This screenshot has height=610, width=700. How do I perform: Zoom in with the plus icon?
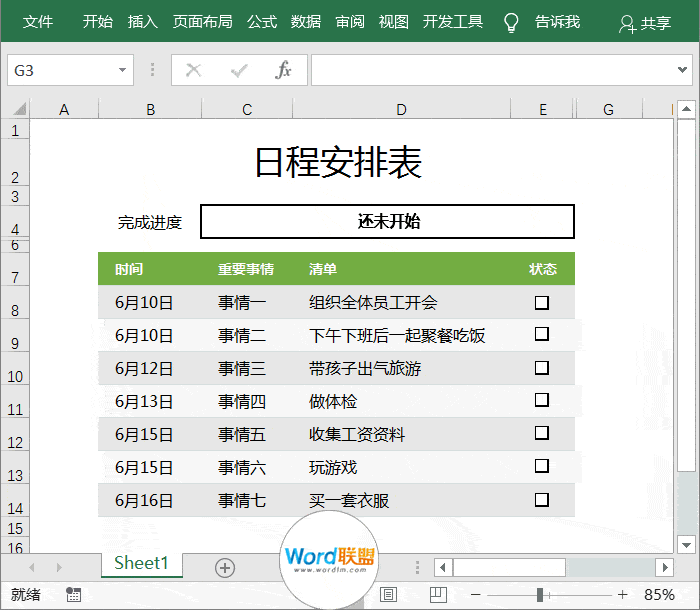(622, 594)
